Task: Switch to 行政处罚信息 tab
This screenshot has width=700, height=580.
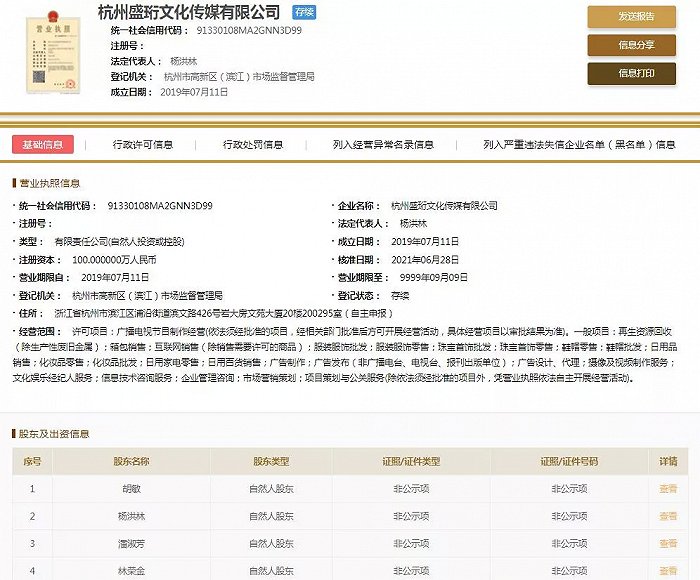Action: (253, 145)
